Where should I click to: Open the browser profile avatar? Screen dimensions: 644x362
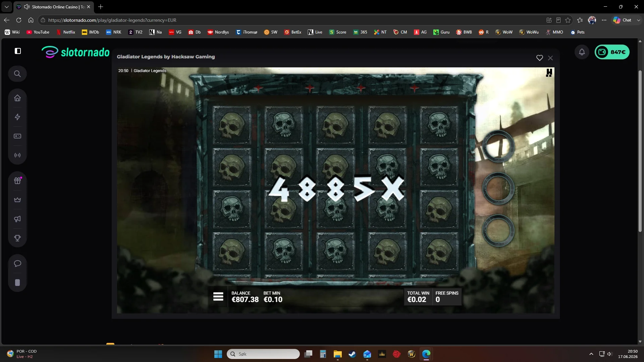pos(592,20)
